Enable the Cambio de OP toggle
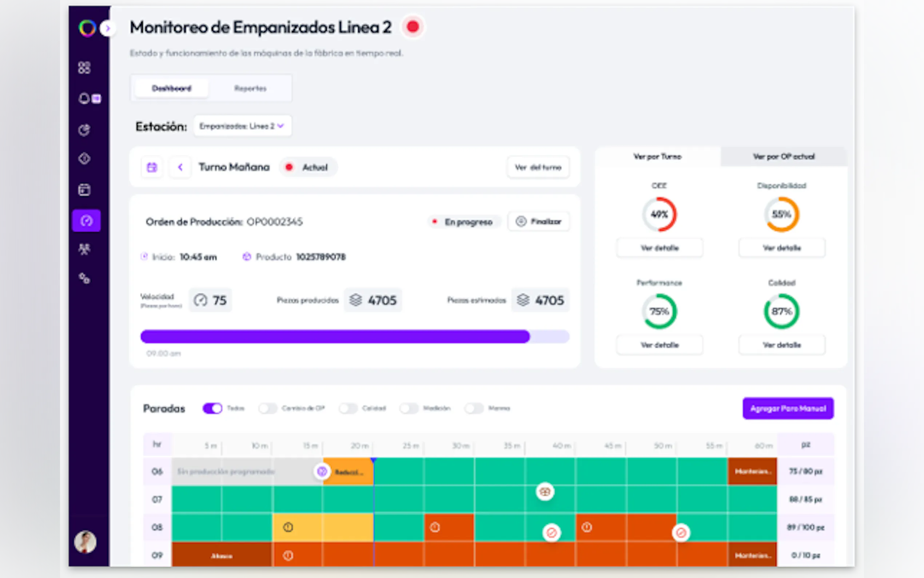This screenshot has height=578, width=924. (268, 408)
